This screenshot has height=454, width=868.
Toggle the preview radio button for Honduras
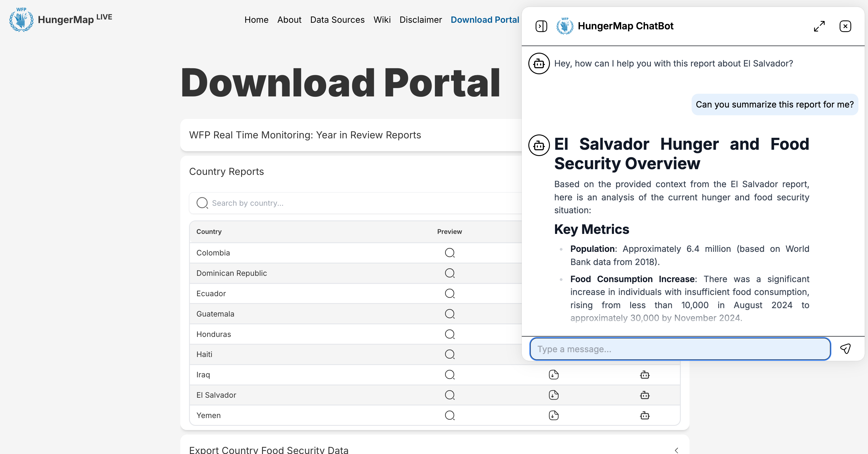pyautogui.click(x=450, y=334)
